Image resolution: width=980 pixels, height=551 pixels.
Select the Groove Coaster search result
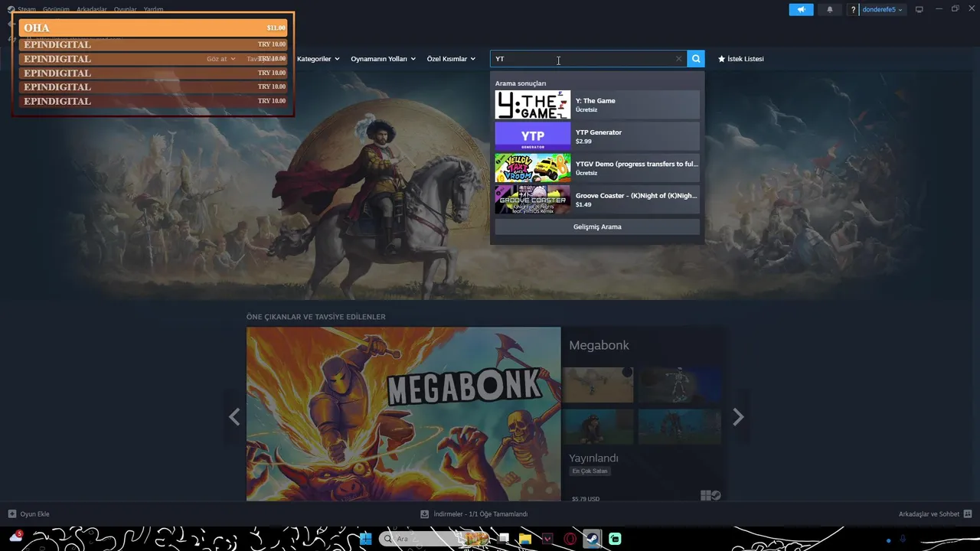click(597, 200)
